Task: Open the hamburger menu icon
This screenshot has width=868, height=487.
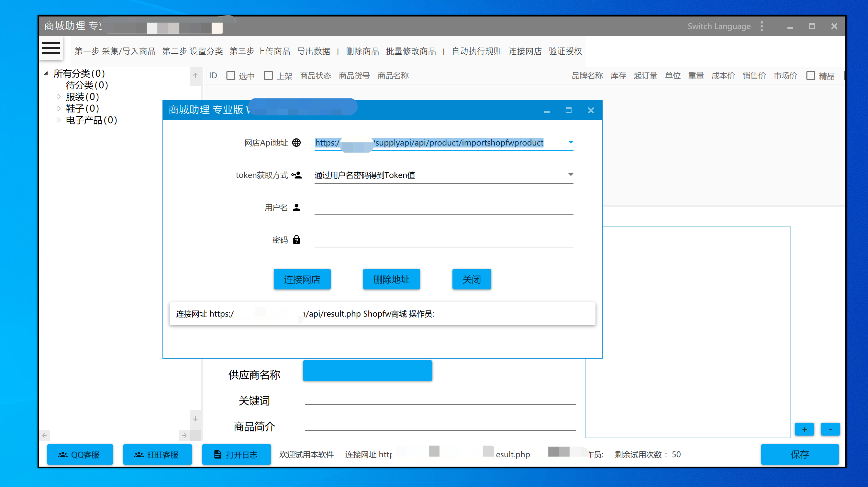Action: point(50,48)
